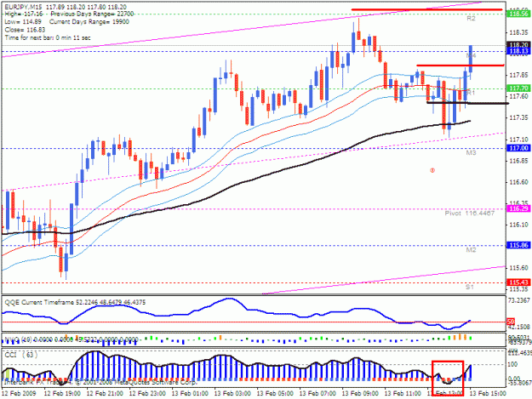Screen dimensions: 532x399
Task: Click the '13 Feb 01:00' time axis label
Action: tap(190, 393)
